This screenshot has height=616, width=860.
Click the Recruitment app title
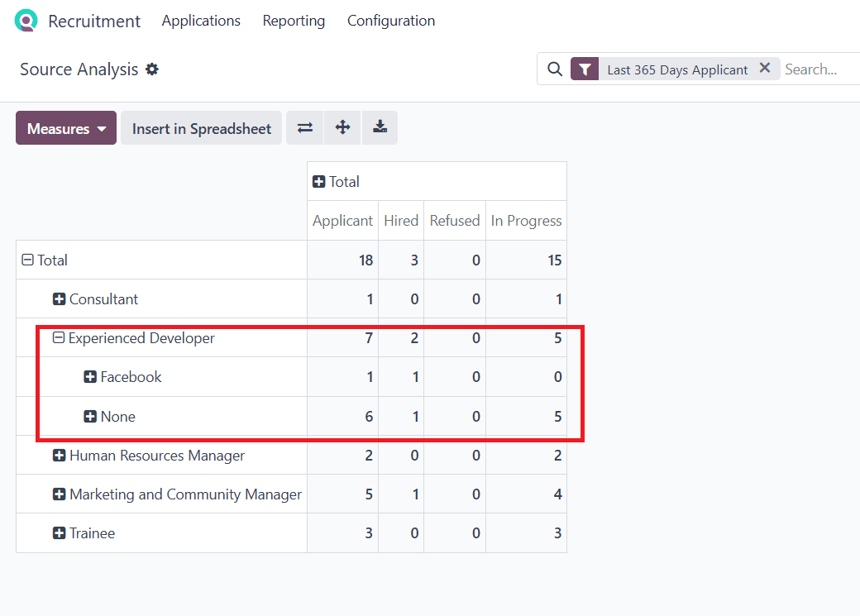(94, 21)
